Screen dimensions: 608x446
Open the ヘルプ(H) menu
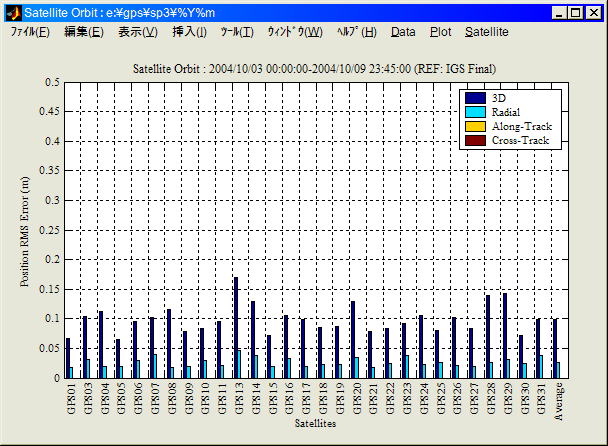point(357,32)
